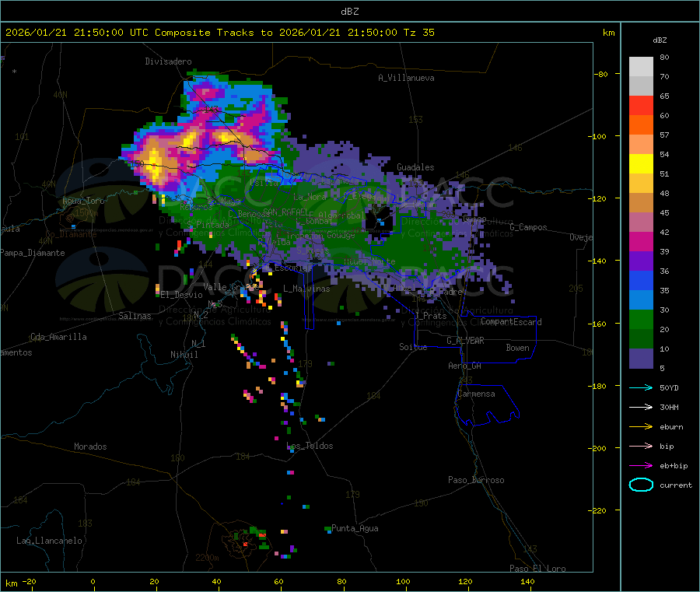Click the yellow eburn arrow in legend
The height and width of the screenshot is (592, 700).
coord(641,427)
